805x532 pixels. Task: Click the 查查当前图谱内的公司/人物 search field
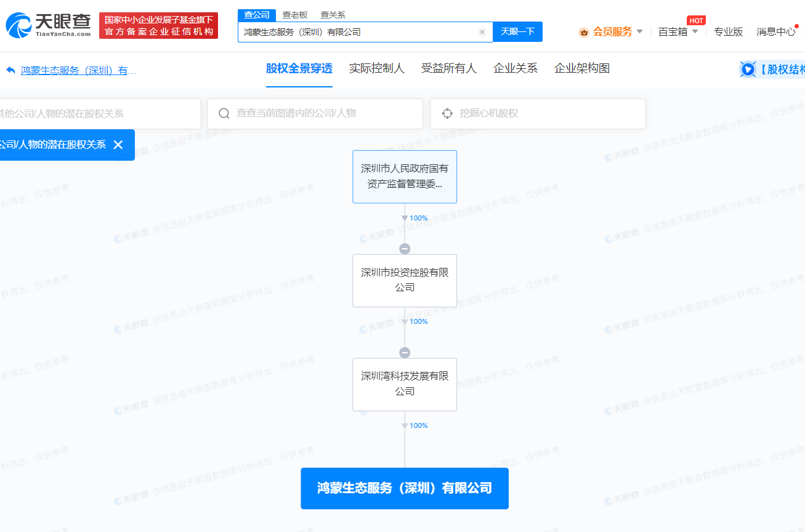(315, 114)
